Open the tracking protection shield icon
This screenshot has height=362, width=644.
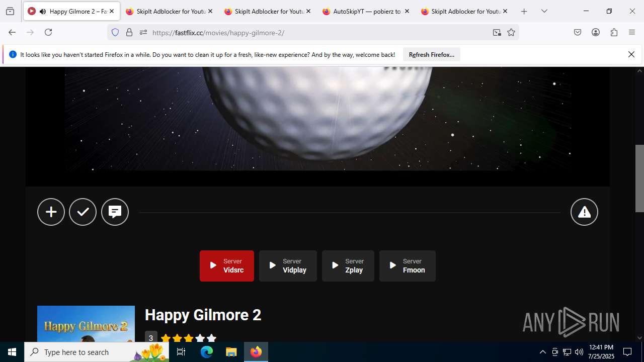click(x=115, y=32)
